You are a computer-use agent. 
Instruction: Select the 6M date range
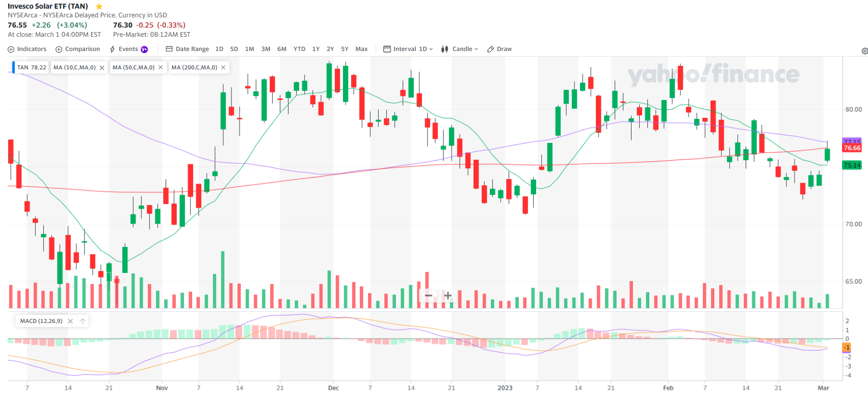[x=282, y=49]
